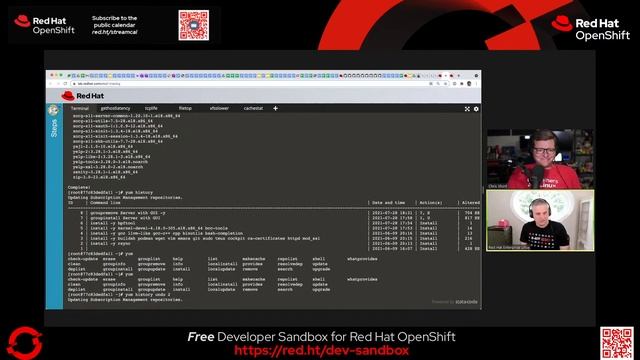Open the tcplife tab

point(151,108)
